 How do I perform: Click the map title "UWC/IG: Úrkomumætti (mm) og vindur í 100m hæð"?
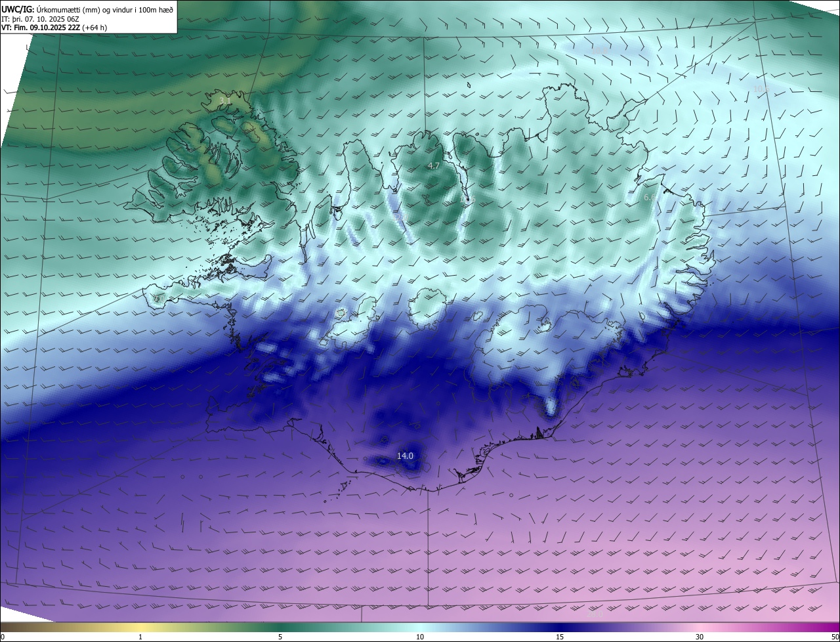pos(87,9)
